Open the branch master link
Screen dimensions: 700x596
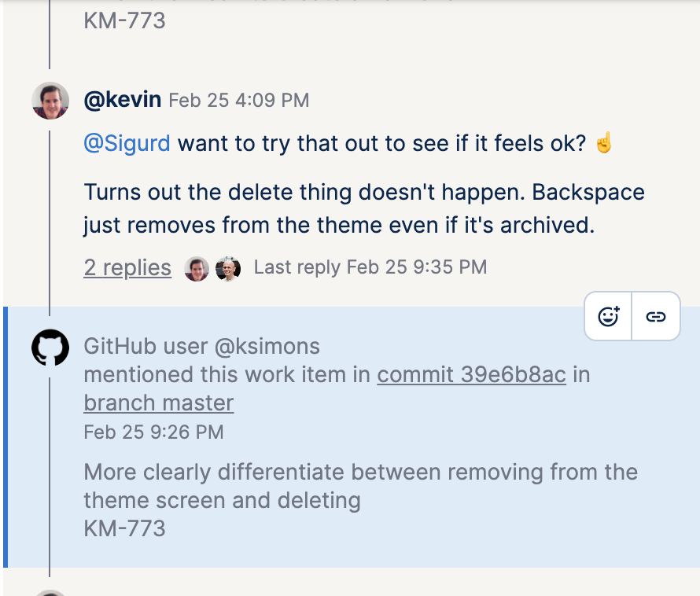(159, 403)
